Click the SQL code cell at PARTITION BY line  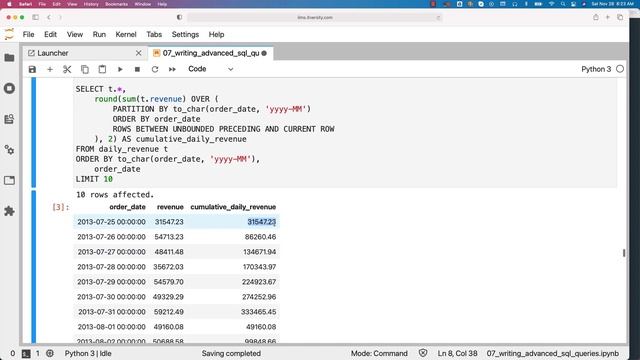click(211, 109)
